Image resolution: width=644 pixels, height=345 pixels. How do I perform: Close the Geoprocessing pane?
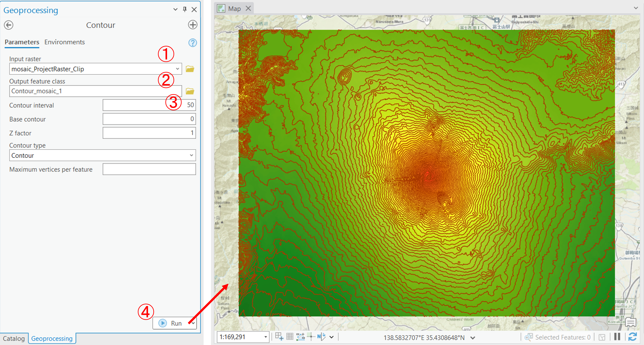194,10
